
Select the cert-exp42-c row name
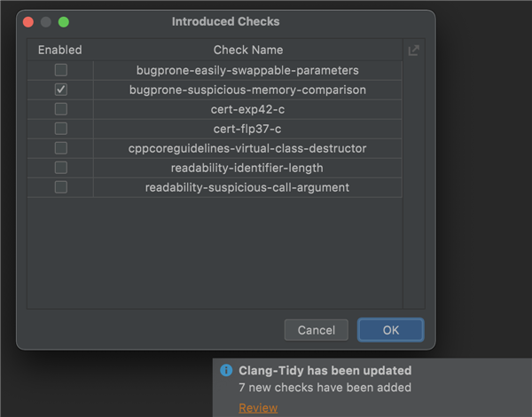click(x=247, y=109)
